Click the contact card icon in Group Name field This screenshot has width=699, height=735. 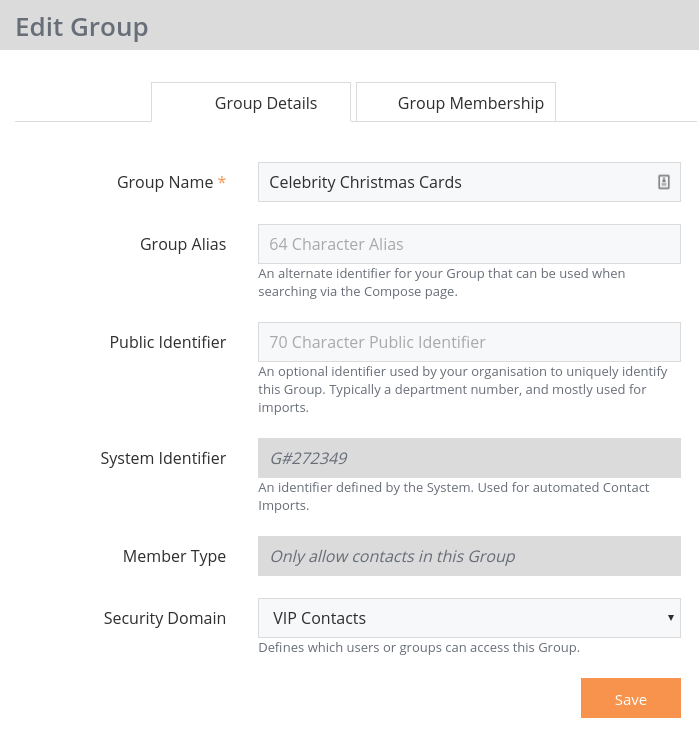pyautogui.click(x=663, y=182)
